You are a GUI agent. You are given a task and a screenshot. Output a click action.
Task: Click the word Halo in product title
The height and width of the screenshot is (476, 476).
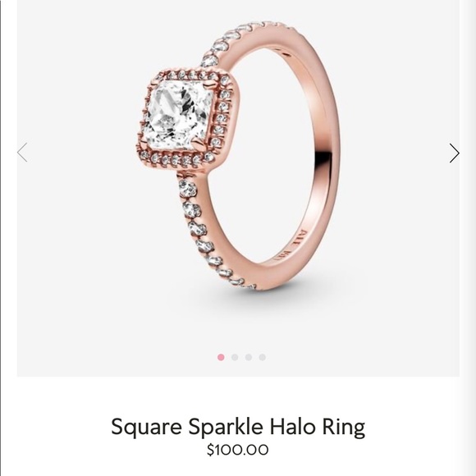293,426
